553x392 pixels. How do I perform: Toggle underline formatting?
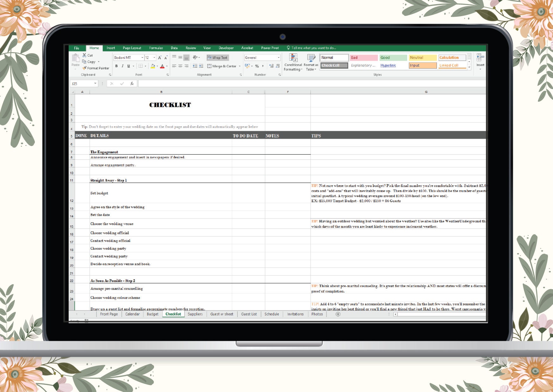(128, 66)
